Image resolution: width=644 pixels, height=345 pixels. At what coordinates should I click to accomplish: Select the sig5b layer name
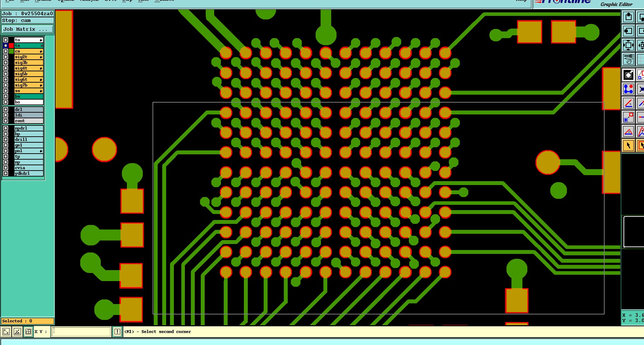29,74
